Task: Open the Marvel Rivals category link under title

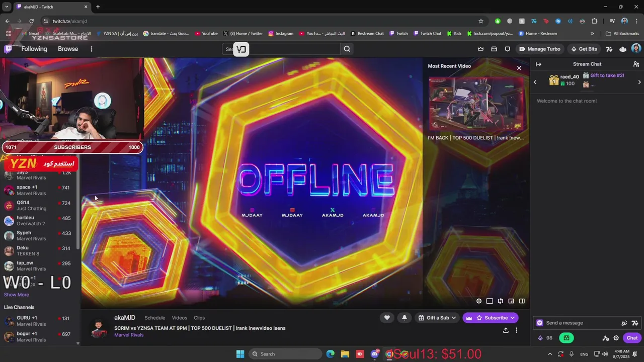Action: 129,335
